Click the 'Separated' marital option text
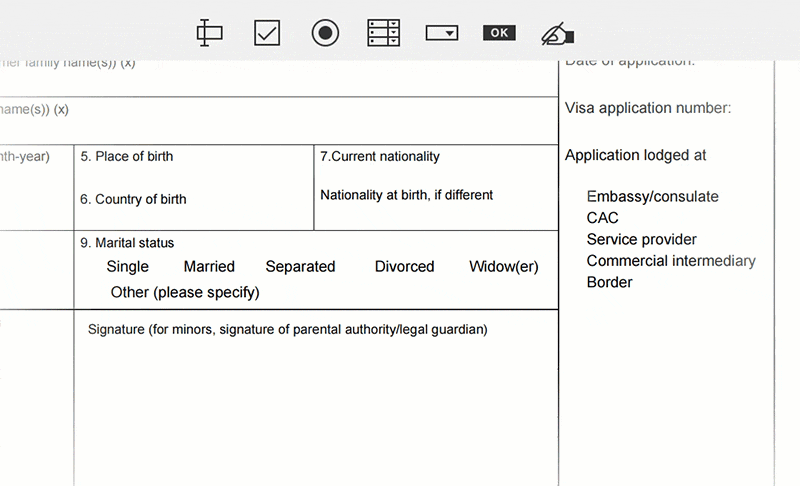This screenshot has height=486, width=800. point(301,267)
